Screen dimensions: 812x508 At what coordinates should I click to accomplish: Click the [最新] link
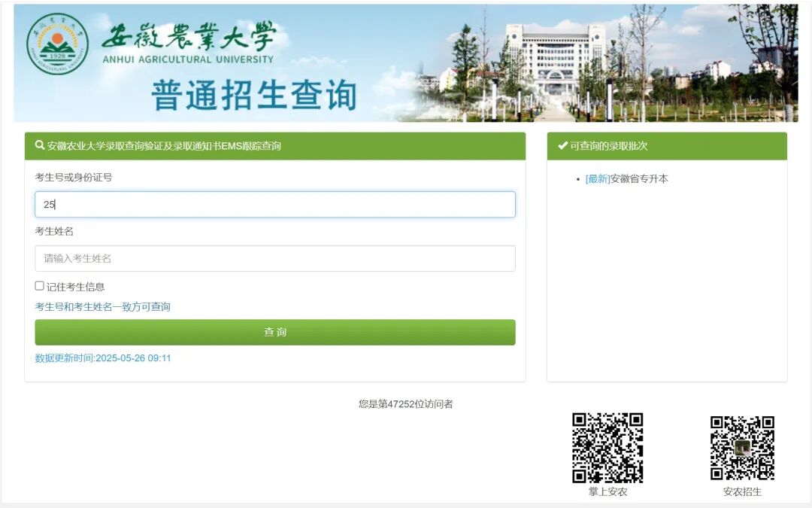[x=598, y=179]
